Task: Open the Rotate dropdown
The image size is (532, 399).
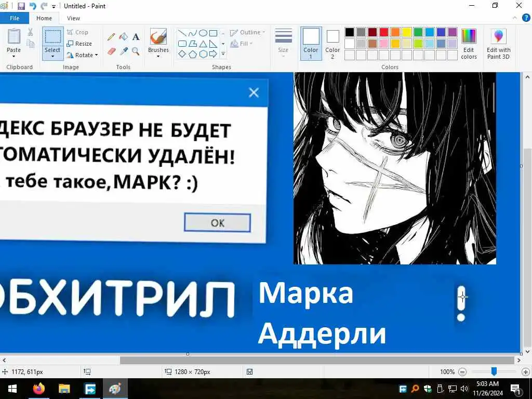Action: (82, 55)
